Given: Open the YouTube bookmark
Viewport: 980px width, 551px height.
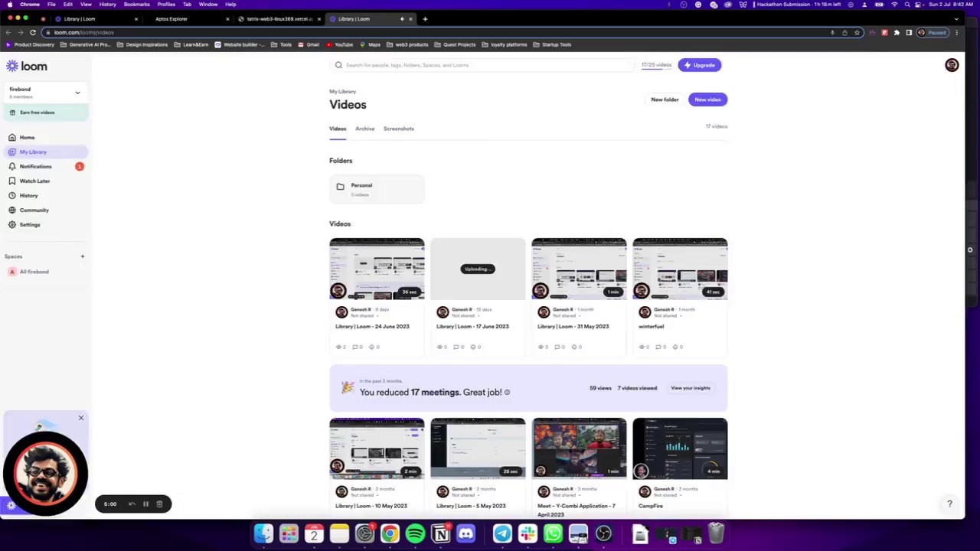Looking at the screenshot, I should (x=339, y=44).
